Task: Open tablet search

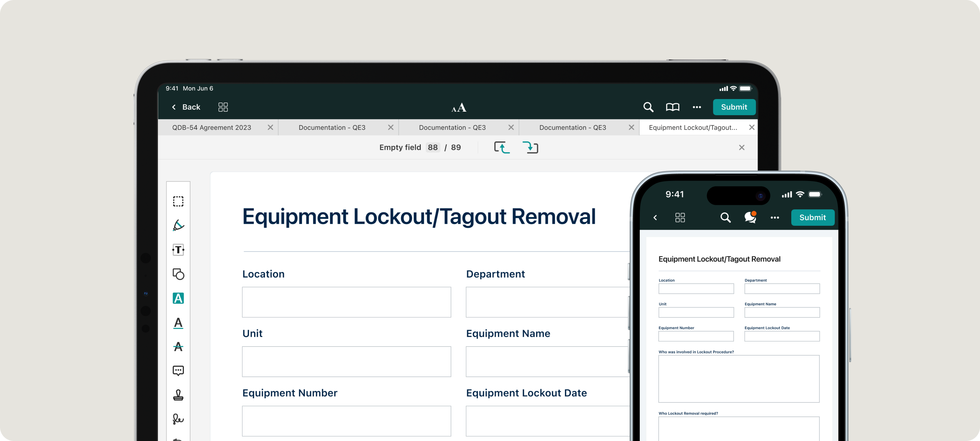Action: click(648, 107)
